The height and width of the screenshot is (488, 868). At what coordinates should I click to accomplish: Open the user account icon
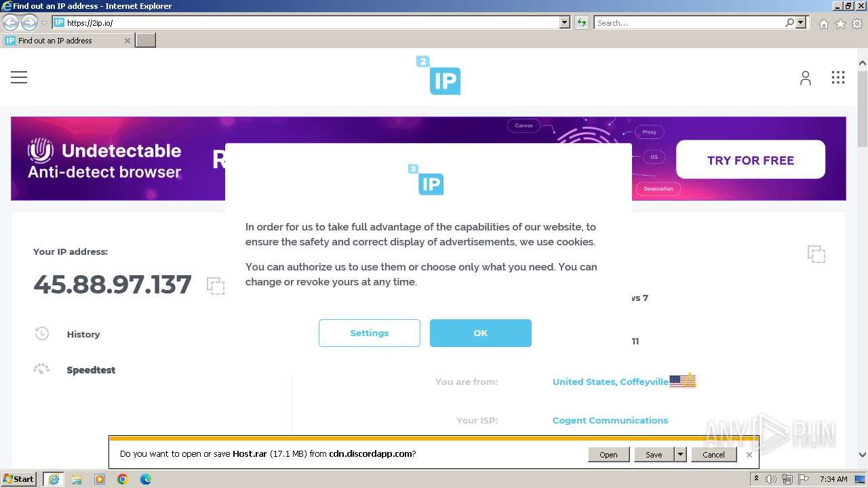[806, 78]
